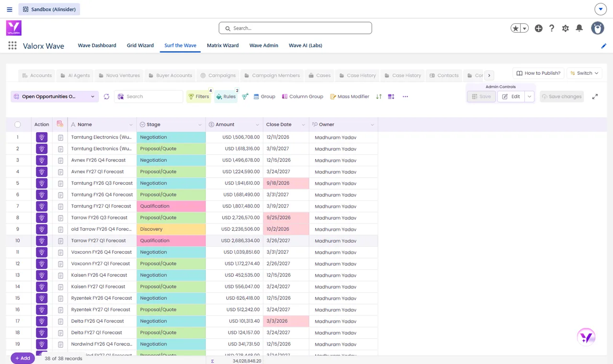Go to the Grid Wizard tab
The image size is (613, 364).
click(x=140, y=45)
